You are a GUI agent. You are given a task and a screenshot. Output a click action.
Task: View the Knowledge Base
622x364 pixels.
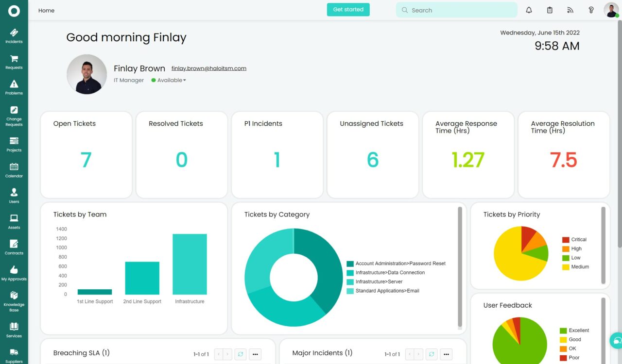point(14,302)
